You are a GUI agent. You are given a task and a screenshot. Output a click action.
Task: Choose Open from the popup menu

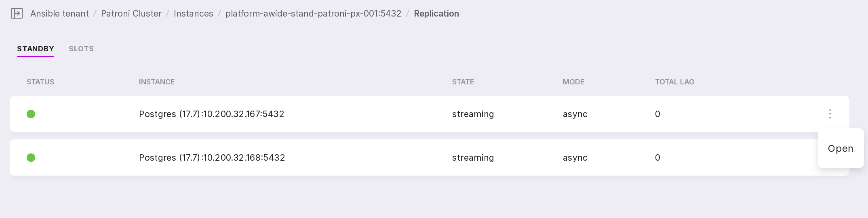point(840,149)
